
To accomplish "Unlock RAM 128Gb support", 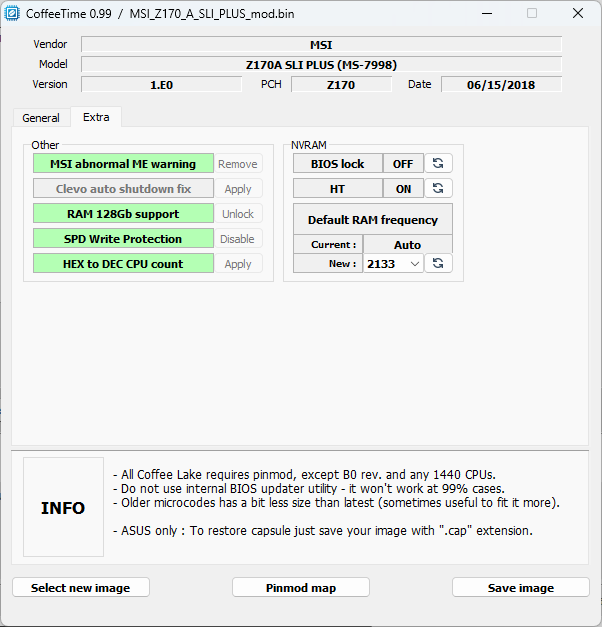I will pyautogui.click(x=238, y=214).
